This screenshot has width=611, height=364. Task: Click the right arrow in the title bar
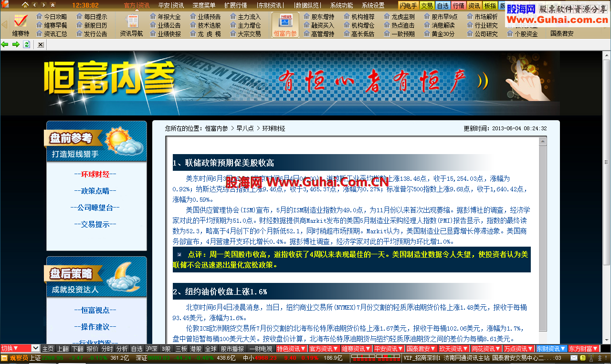(x=43, y=5)
